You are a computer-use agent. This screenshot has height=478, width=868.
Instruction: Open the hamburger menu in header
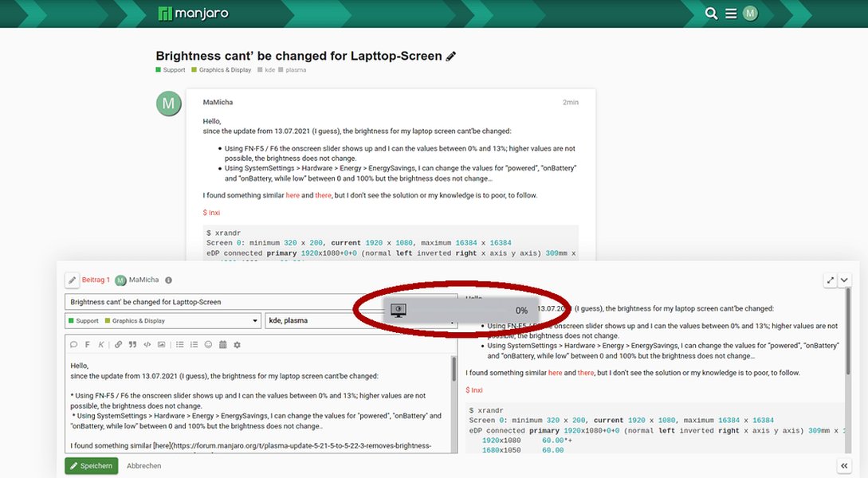coord(731,14)
